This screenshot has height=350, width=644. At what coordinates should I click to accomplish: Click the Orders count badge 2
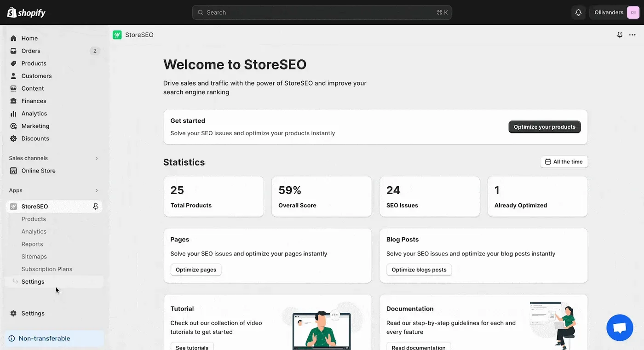point(95,51)
